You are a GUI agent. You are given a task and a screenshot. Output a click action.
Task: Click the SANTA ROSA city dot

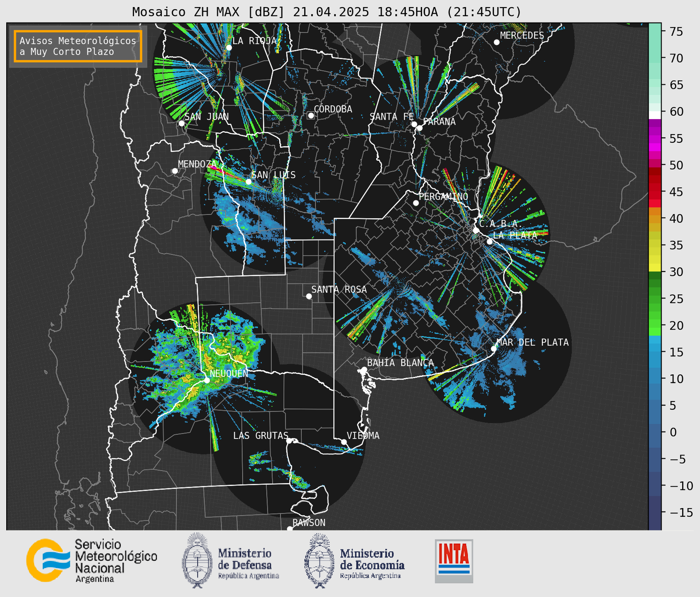pyautogui.click(x=309, y=296)
